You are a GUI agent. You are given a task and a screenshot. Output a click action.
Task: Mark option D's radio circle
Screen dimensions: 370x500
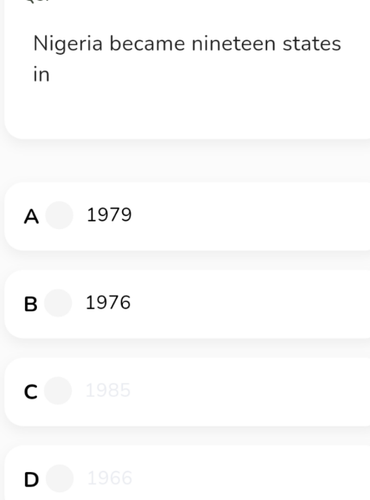tap(59, 478)
